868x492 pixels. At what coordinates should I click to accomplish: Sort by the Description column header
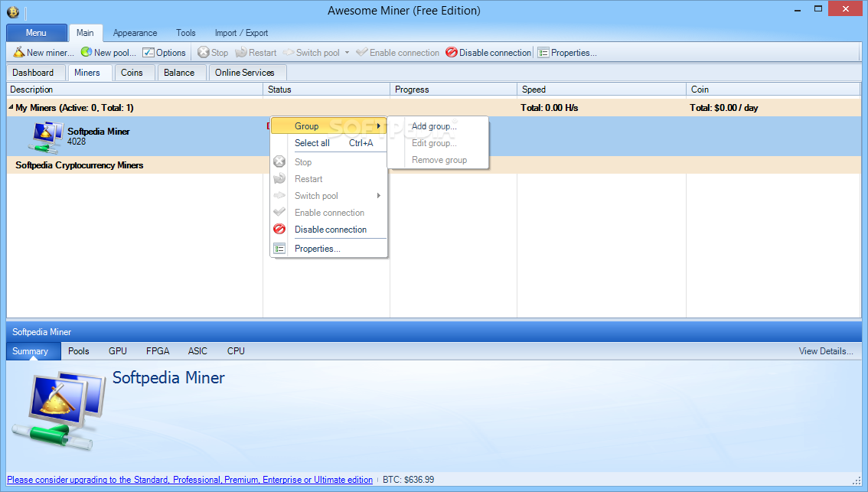(x=135, y=89)
